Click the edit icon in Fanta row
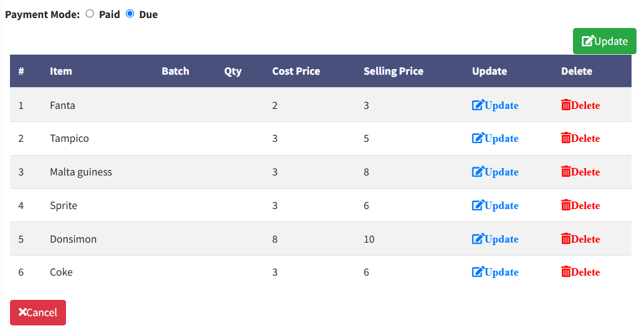 point(478,105)
